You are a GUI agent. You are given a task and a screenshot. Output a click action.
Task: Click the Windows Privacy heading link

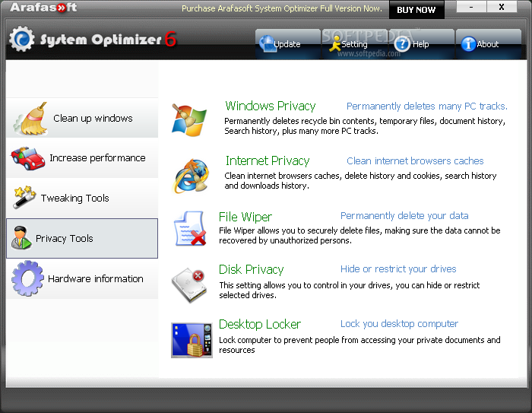coord(271,106)
